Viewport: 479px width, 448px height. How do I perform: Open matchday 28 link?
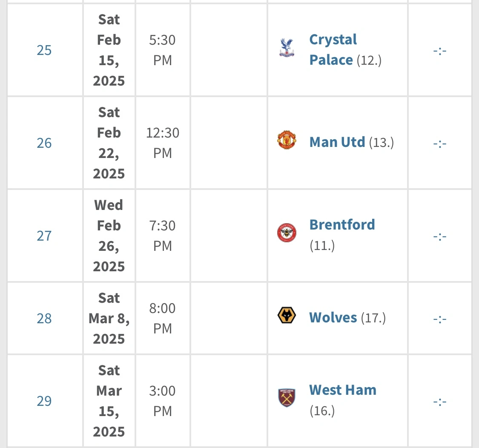pos(44,318)
